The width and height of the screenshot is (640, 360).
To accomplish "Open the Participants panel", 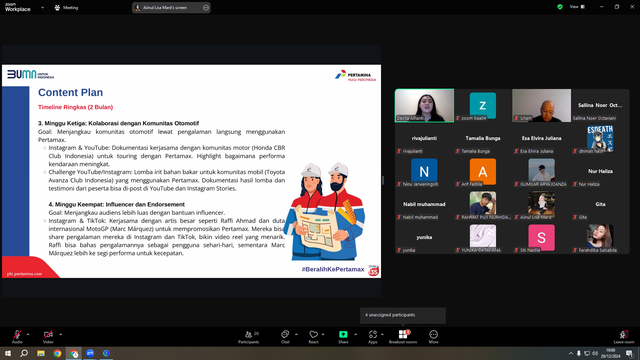I will click(x=249, y=337).
